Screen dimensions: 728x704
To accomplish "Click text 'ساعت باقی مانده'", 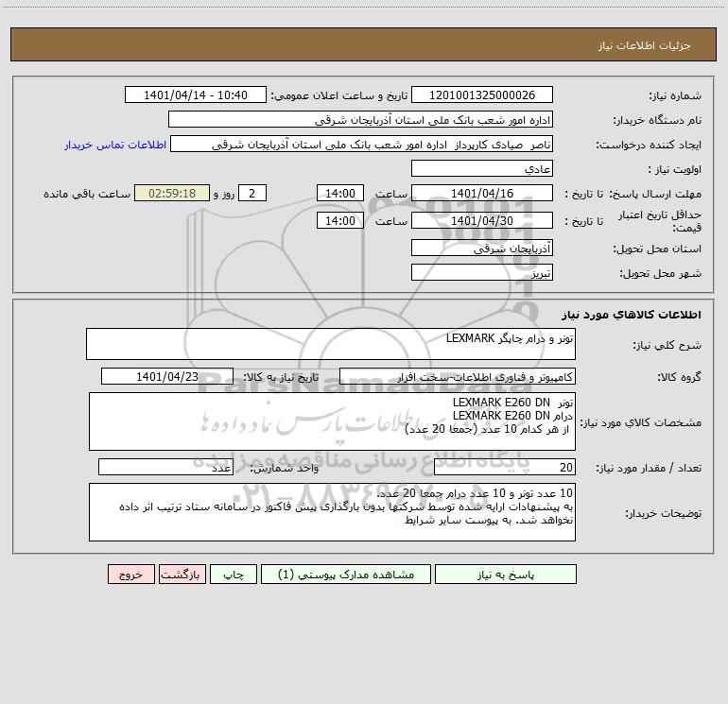I will [x=87, y=194].
